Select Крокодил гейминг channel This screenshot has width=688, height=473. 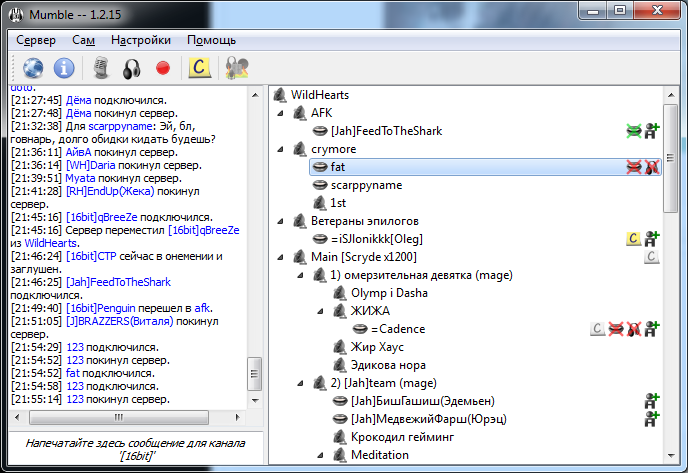pyautogui.click(x=402, y=437)
